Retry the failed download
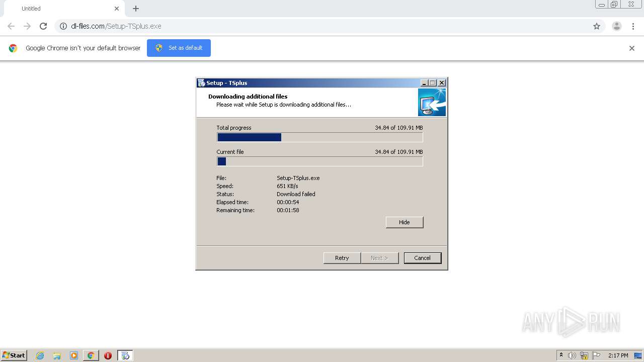 pos(342,258)
